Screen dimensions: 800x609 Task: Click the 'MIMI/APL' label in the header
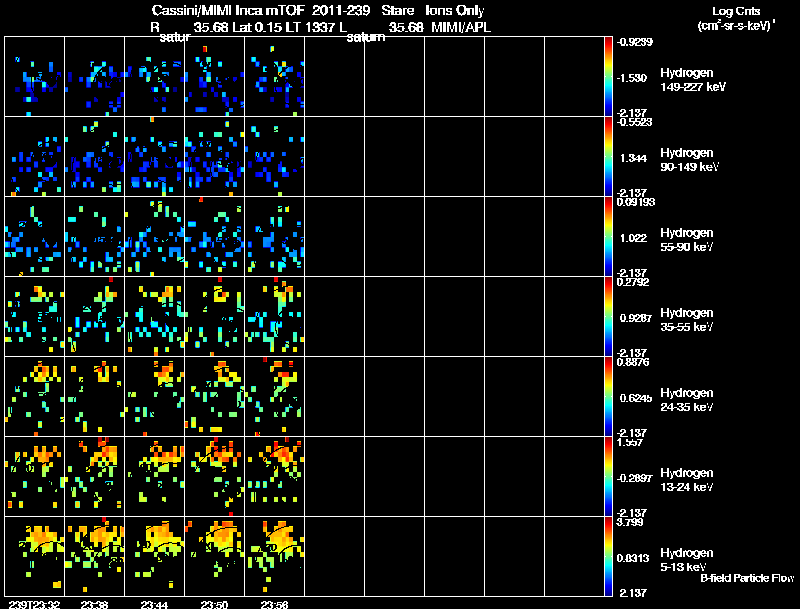coord(461,28)
